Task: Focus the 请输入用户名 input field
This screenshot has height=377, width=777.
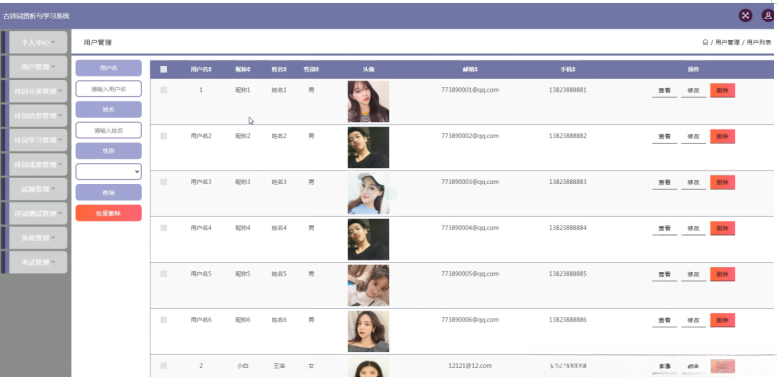Action: point(109,89)
